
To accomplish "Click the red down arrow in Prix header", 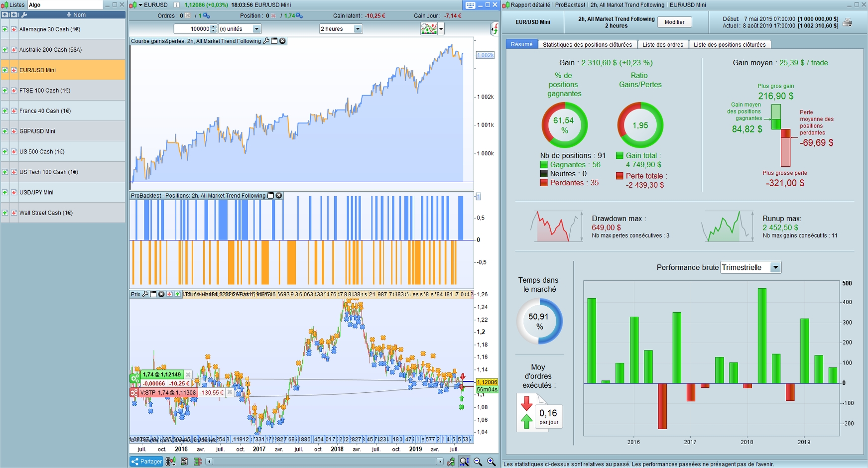I will [x=169, y=294].
